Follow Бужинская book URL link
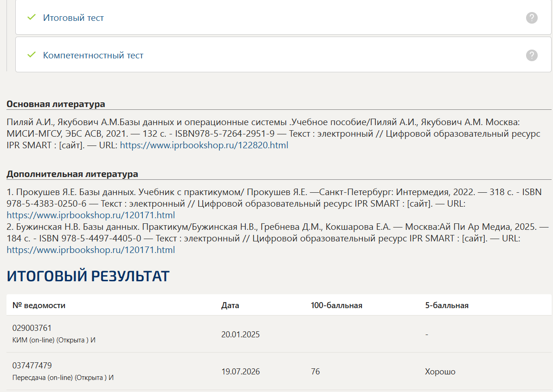Viewport: 553px width, 392px height. pyautogui.click(x=90, y=250)
